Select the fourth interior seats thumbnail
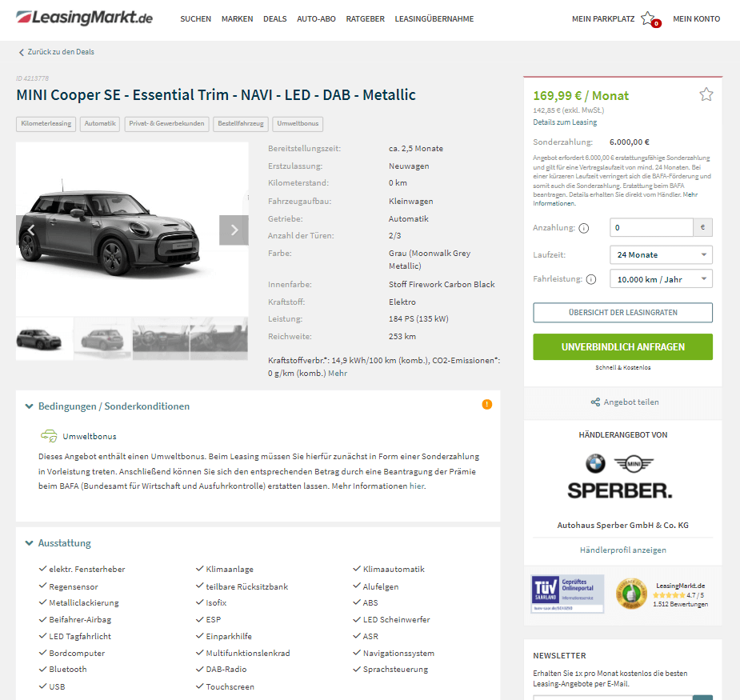The image size is (740, 700). tap(219, 339)
